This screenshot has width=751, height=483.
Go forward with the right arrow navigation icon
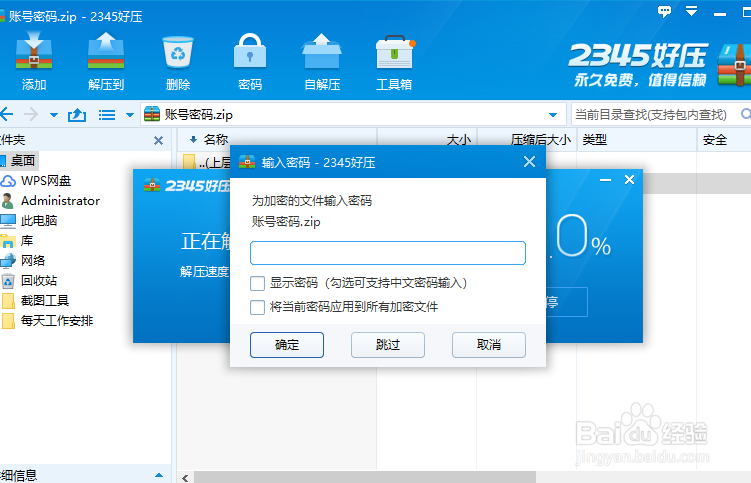tap(31, 115)
